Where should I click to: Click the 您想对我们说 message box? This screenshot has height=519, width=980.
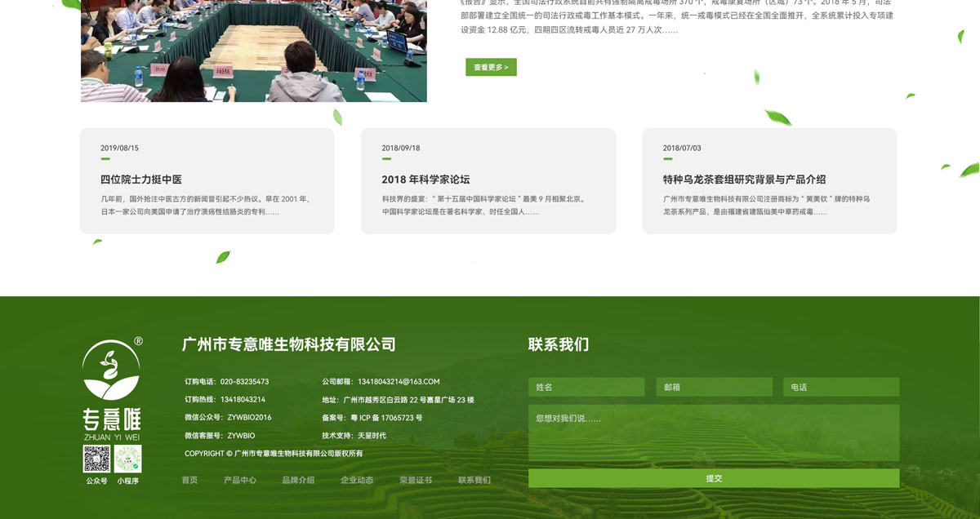point(714,433)
